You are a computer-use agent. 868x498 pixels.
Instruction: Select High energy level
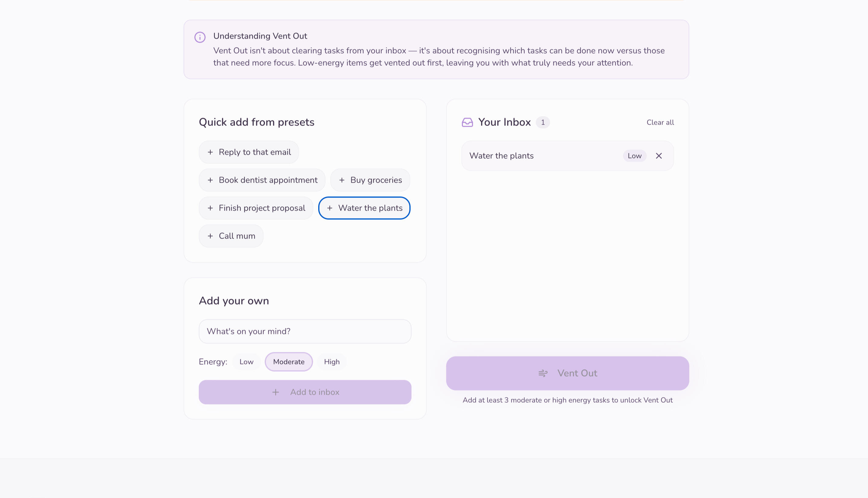click(x=332, y=362)
